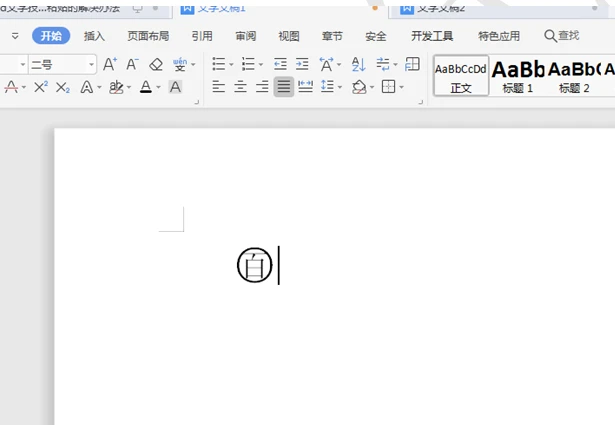Screen dimensions: 615x425
Task: Center align the text
Action: [240, 88]
